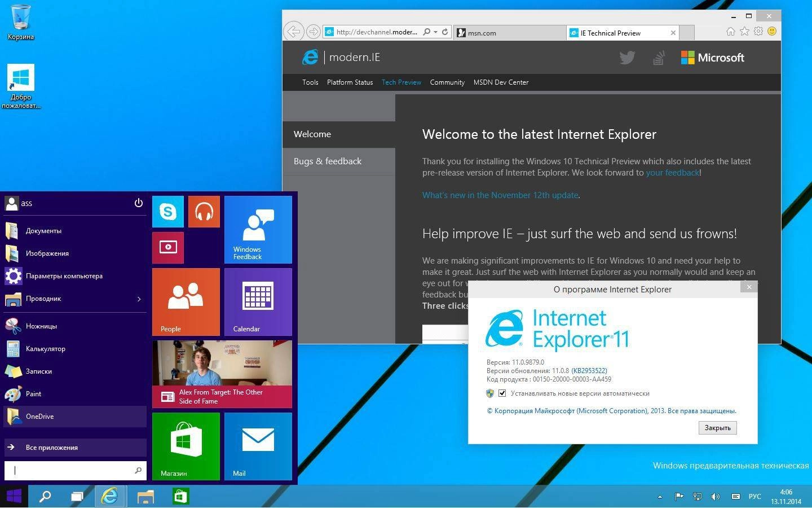Image resolution: width=812 pixels, height=508 pixels.
Task: Open the IE favorites star icon
Action: tap(744, 32)
